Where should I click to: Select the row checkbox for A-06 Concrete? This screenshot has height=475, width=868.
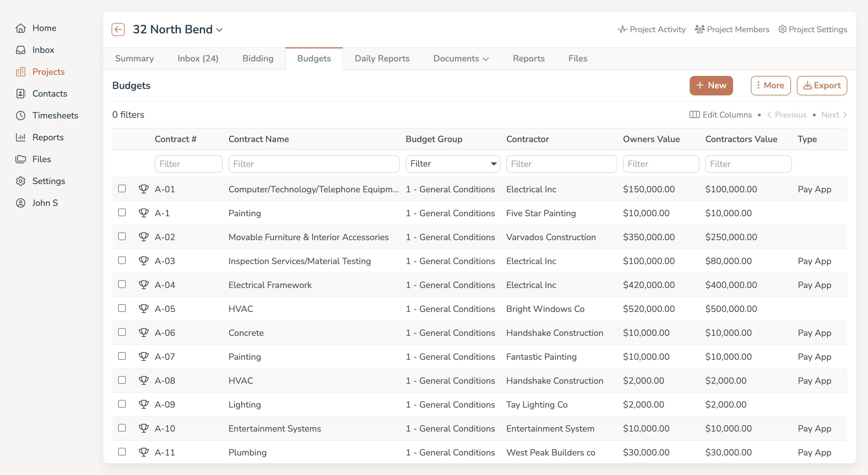[x=122, y=332]
